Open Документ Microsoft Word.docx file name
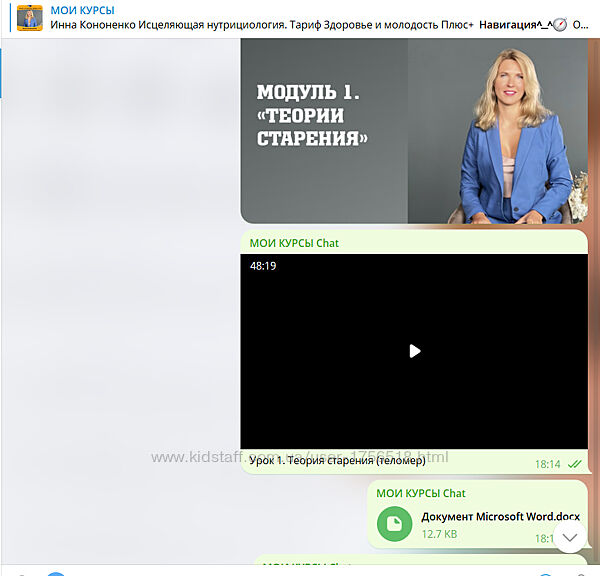 coord(500,516)
